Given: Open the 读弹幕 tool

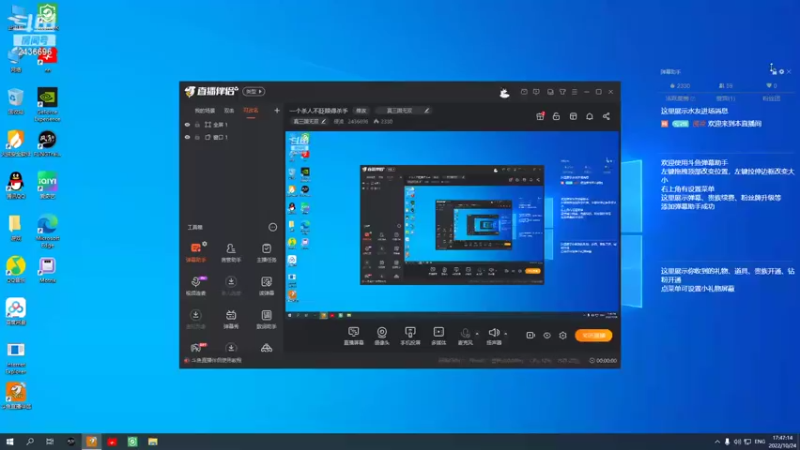Looking at the screenshot, I should point(266,286).
